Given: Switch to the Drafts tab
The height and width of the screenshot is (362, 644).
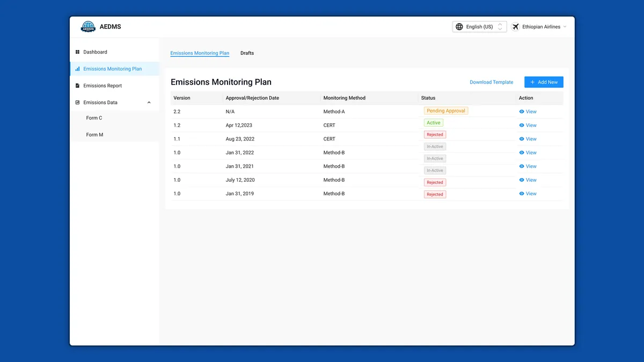Looking at the screenshot, I should pos(247,53).
